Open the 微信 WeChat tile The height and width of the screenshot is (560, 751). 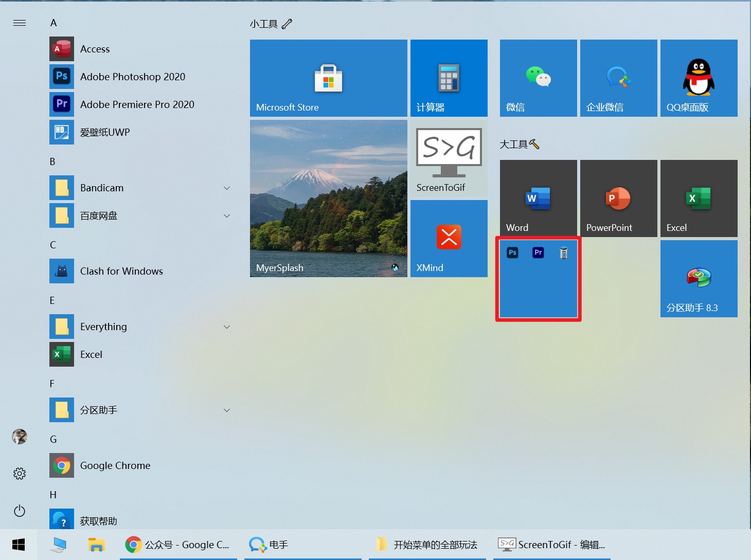pos(539,78)
